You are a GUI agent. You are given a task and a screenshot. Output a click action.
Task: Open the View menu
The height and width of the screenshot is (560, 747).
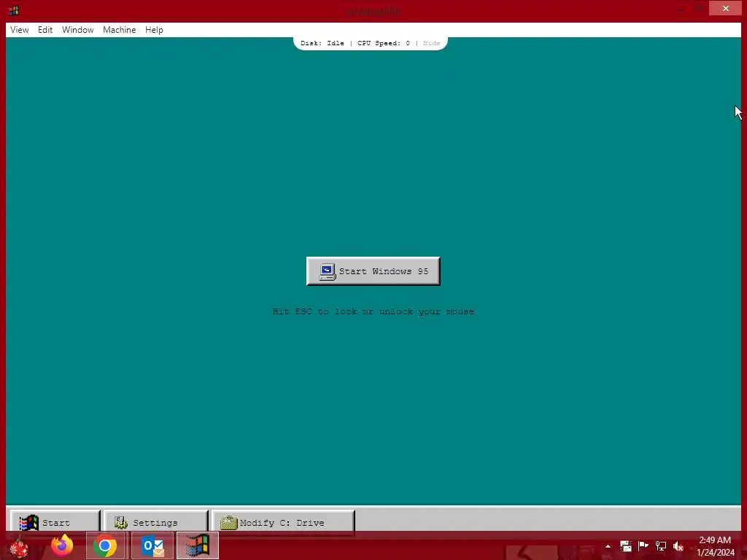[20, 29]
